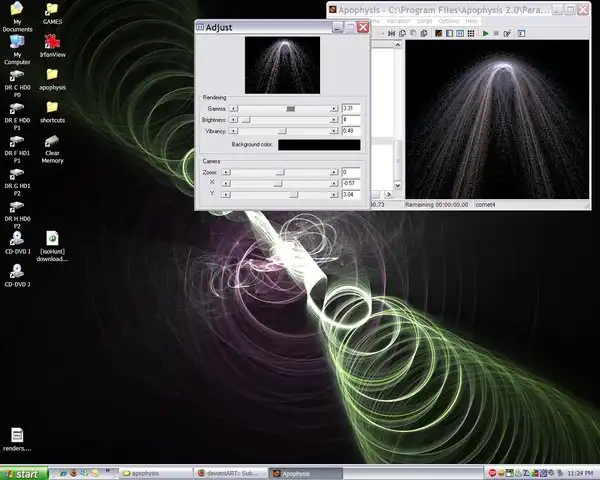Open the Clear Memory desktop icon

(52, 143)
